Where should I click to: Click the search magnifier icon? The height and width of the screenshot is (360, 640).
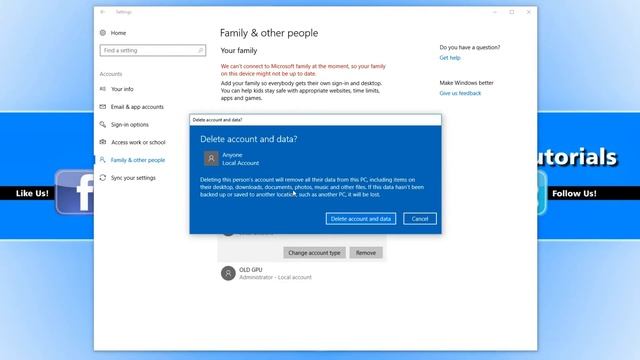[200, 50]
